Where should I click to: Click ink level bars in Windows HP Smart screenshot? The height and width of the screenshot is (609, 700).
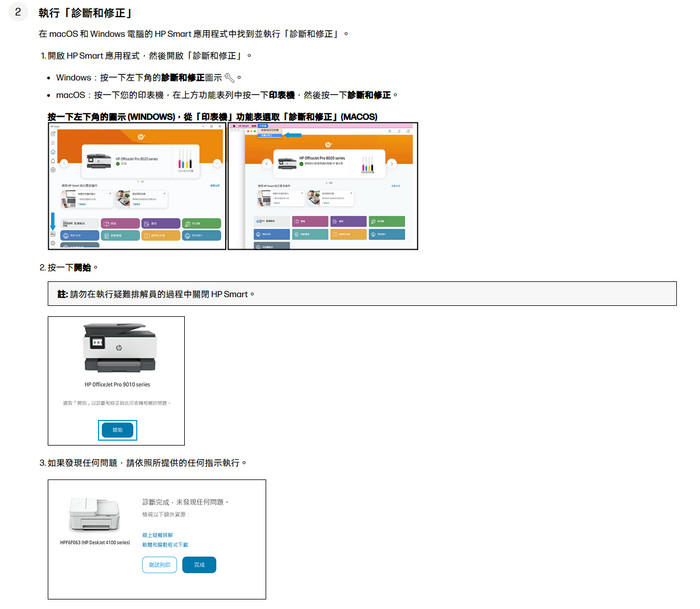pyautogui.click(x=183, y=160)
